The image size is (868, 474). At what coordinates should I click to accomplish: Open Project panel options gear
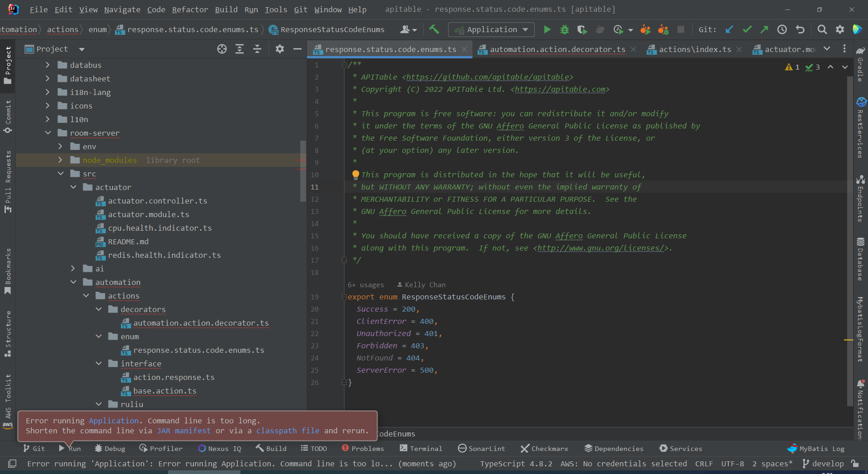tap(280, 49)
